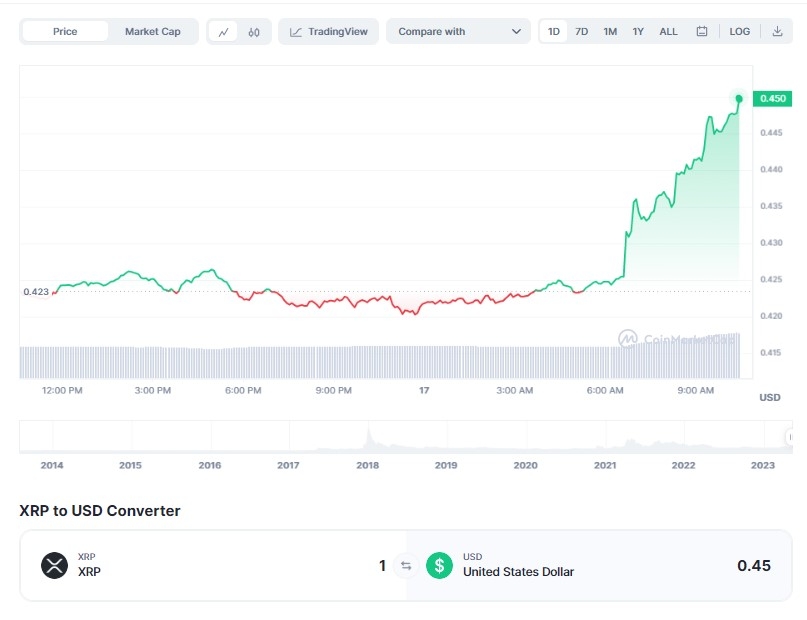Click the 6:00 AM axis label
Screen dimensions: 807x620
(x=605, y=390)
